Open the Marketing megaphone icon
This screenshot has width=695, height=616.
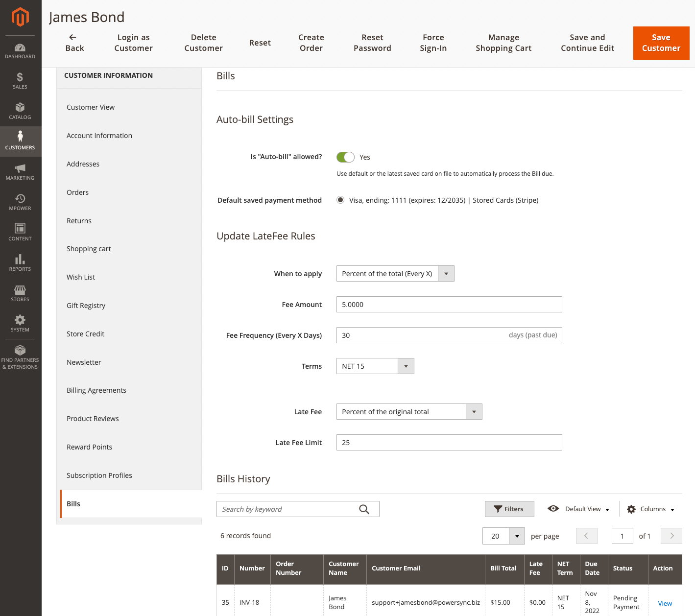click(x=20, y=168)
